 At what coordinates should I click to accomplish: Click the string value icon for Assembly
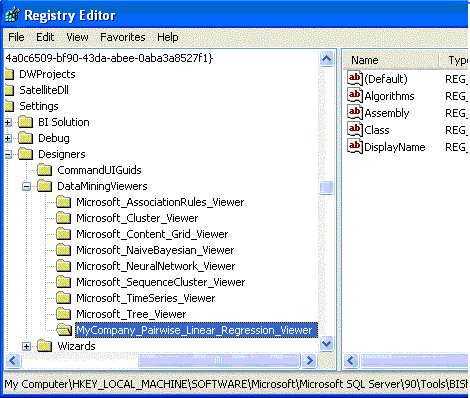(x=355, y=113)
